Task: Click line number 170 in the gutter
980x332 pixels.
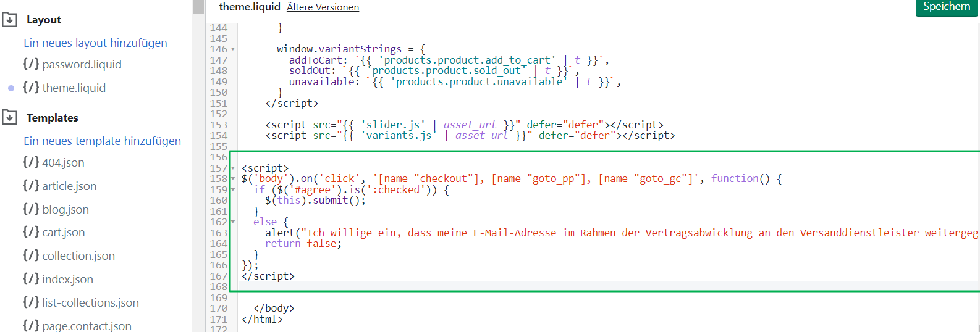Action: pyautogui.click(x=219, y=308)
